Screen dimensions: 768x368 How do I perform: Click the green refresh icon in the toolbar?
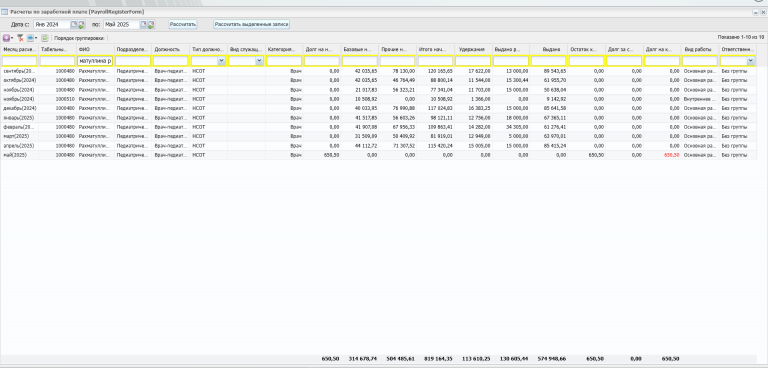coord(45,38)
